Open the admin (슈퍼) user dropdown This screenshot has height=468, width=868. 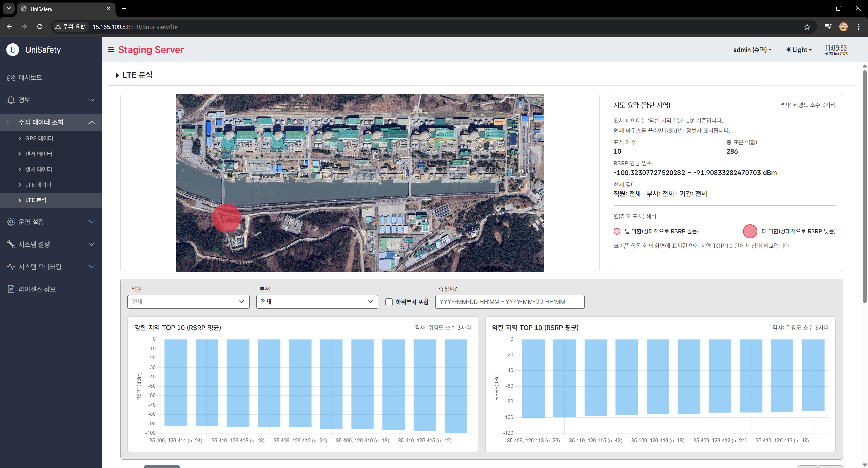(x=752, y=50)
